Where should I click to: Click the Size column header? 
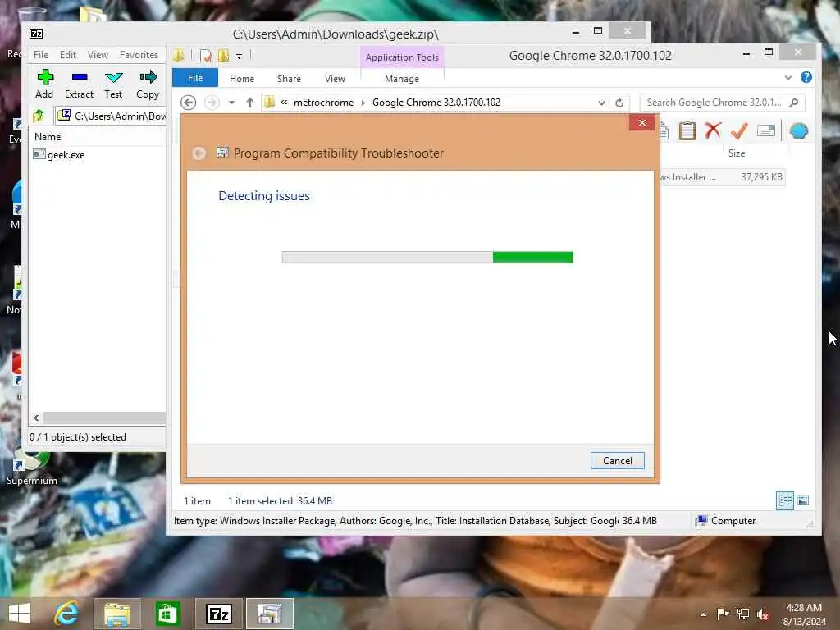pos(737,153)
